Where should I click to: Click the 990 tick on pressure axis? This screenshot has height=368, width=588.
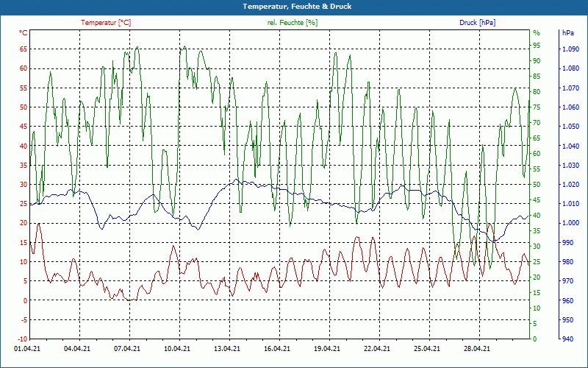(568, 243)
